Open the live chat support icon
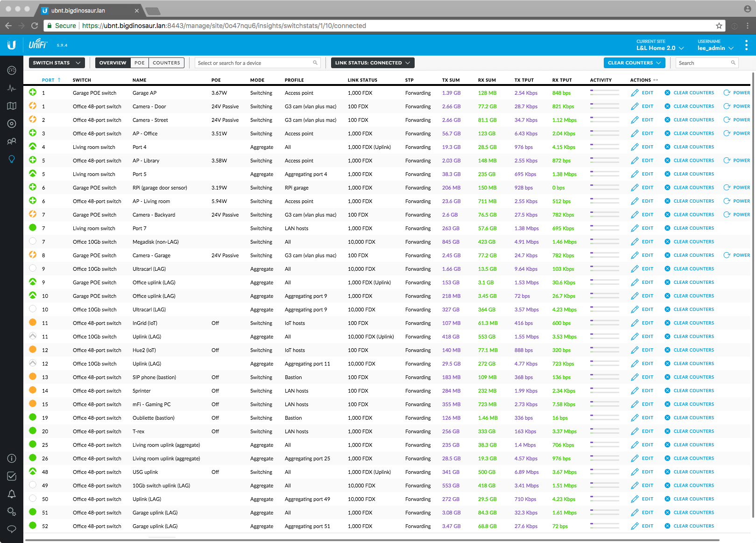Viewport: 756px width, 543px height. click(12, 529)
